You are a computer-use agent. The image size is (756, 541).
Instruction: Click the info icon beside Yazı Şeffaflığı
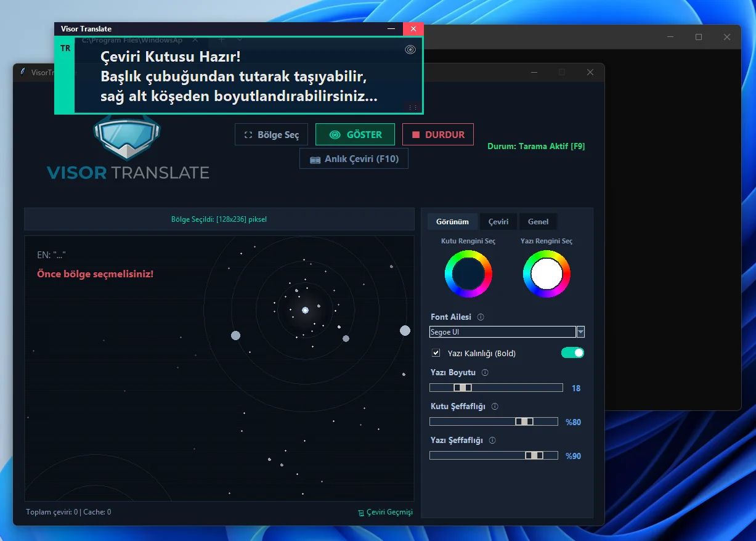tap(492, 440)
